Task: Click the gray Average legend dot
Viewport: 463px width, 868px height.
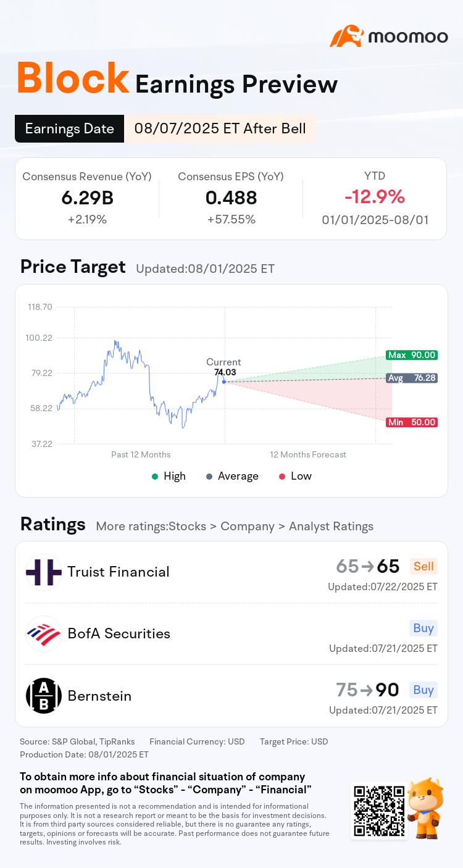Action: pyautogui.click(x=209, y=476)
